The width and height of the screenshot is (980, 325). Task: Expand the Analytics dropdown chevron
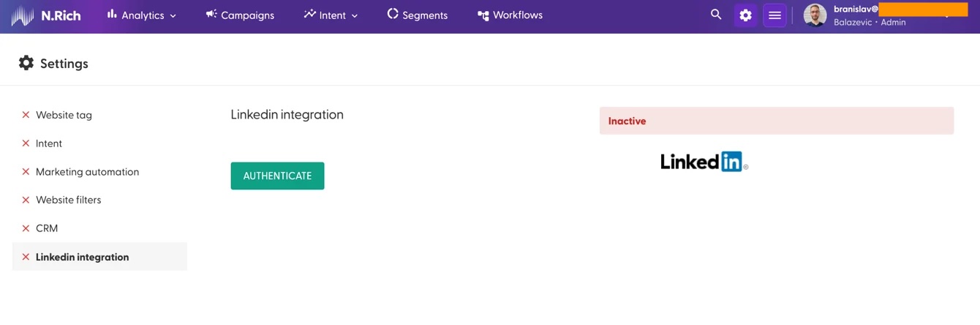tap(173, 16)
